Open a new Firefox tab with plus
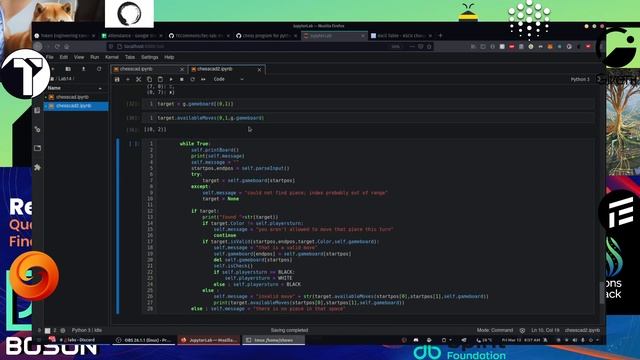Viewport: 640px width, 360px height. 440,36
